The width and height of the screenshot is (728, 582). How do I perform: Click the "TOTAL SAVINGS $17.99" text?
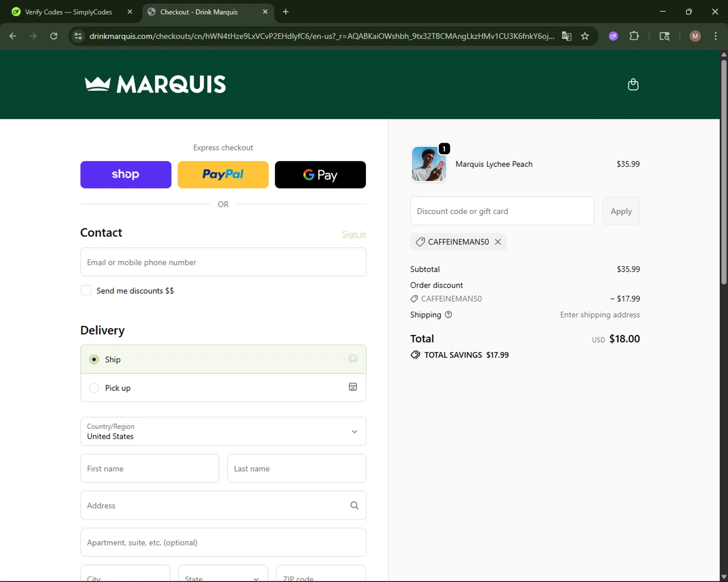466,355
